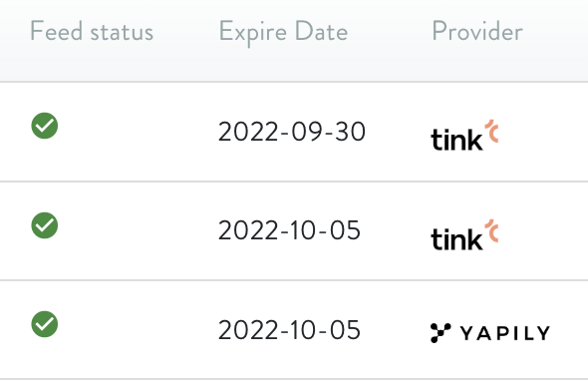Viewport: 588px width, 385px height.
Task: Select the 2022-10-05 date in the Yapily row
Action: [x=289, y=330]
